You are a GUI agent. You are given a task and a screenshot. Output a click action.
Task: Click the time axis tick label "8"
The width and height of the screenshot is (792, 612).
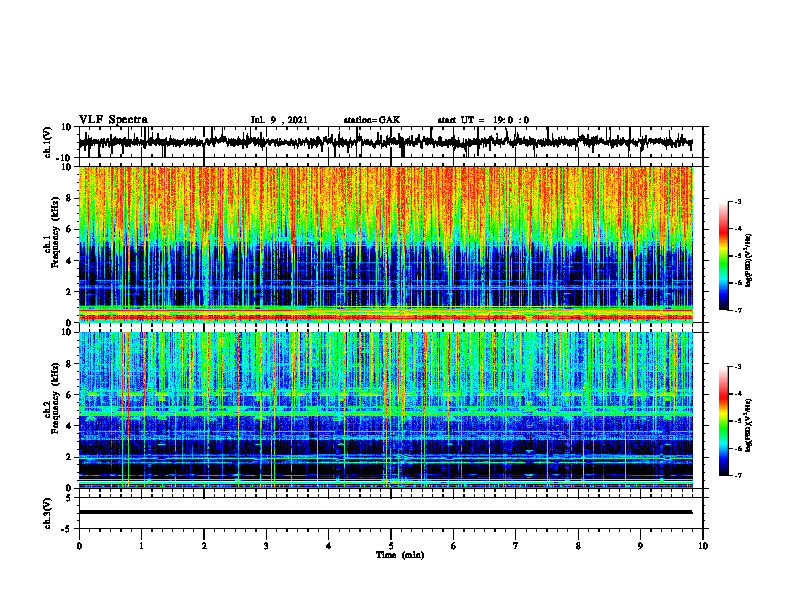point(578,546)
